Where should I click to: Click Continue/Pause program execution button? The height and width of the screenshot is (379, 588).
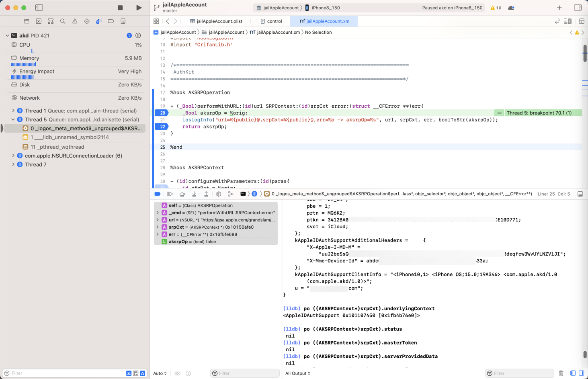coord(170,194)
